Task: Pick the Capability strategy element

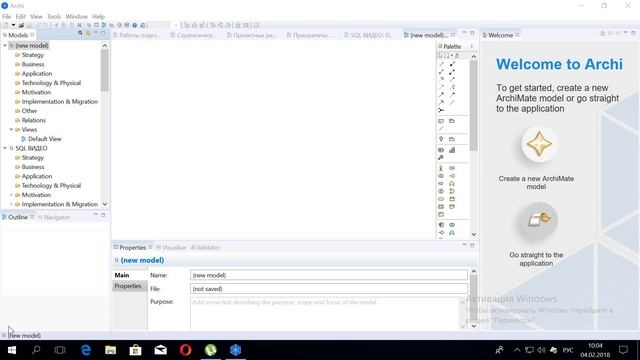Action: click(x=452, y=150)
